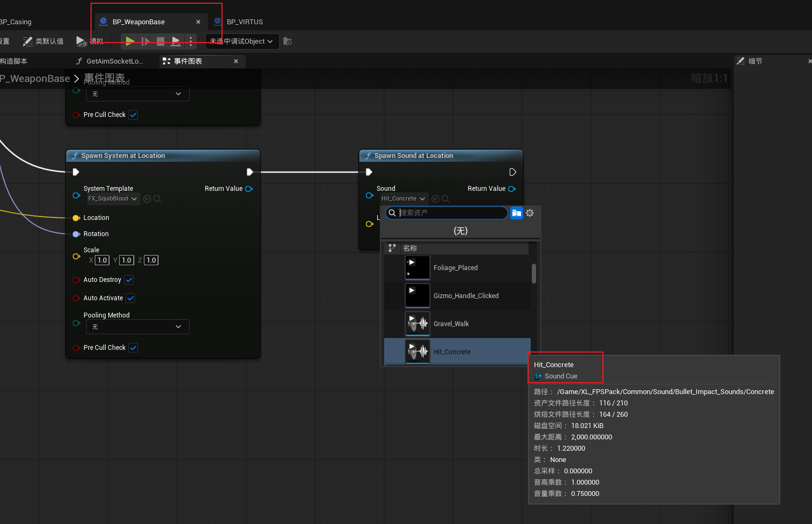Viewport: 812px width, 524px height.
Task: Choose the Gizmo_Handle_Clicked sound asset
Action: tap(457, 296)
